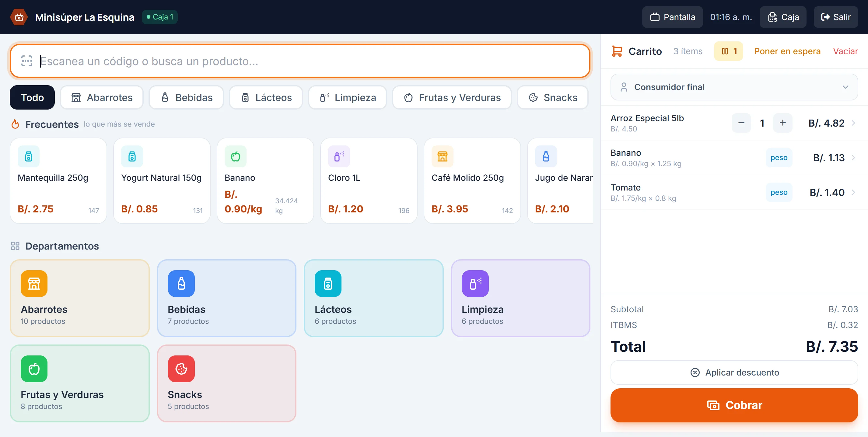Click the Yogurt Natural 150g dairy icon

pyautogui.click(x=132, y=156)
